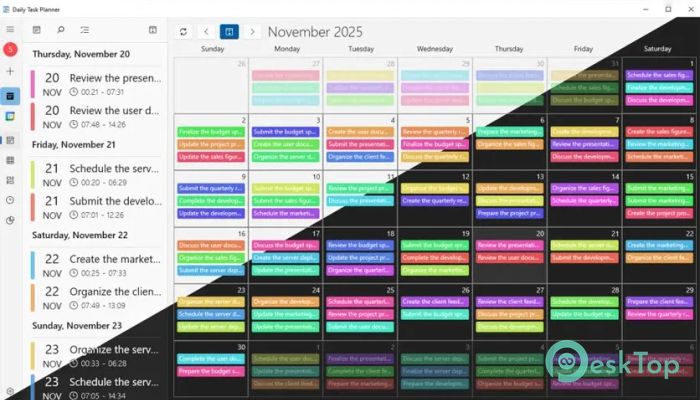Screen dimensions: 700x400
Task: Open the multicolored calendar account icon
Action: pos(10,116)
